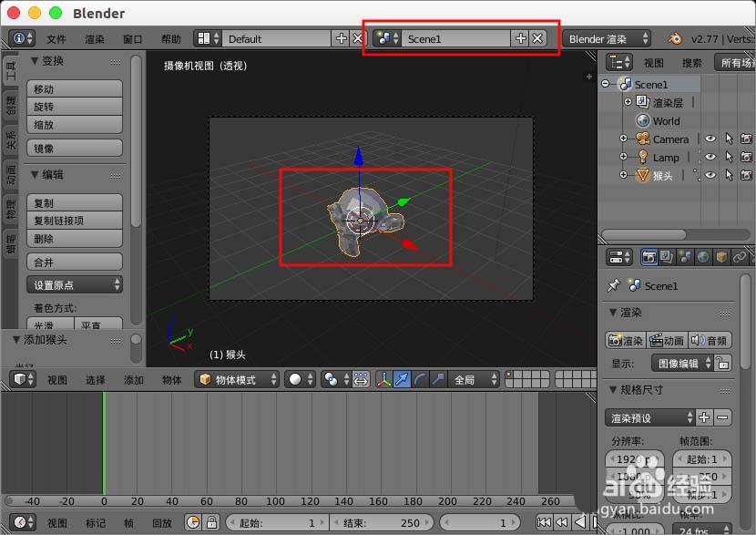
Task: Open the Render Layers properties tab icon
Action: point(667,257)
